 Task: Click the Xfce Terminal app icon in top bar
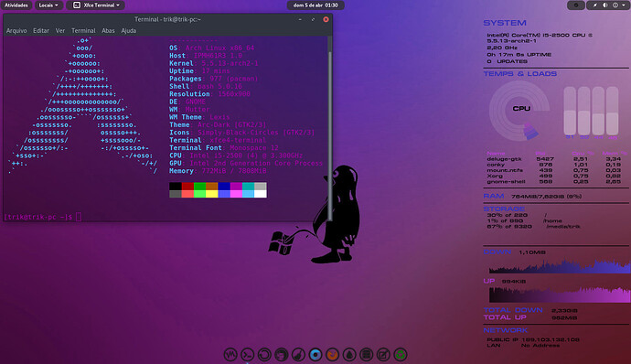[77, 5]
